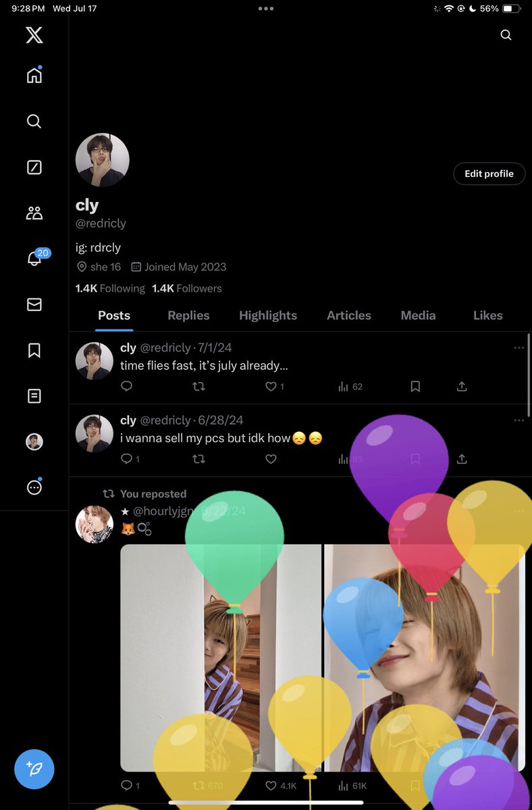532x810 pixels.
Task: Open More circle menu in sidebar
Action: point(34,487)
